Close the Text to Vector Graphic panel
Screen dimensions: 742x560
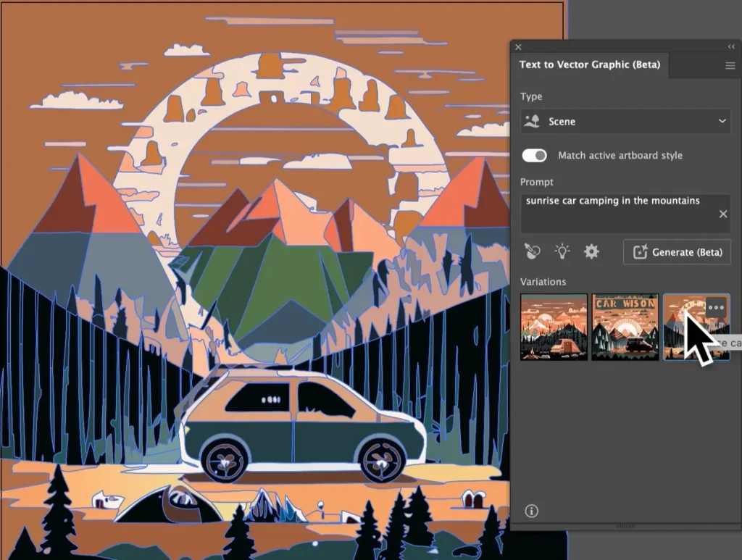point(518,47)
